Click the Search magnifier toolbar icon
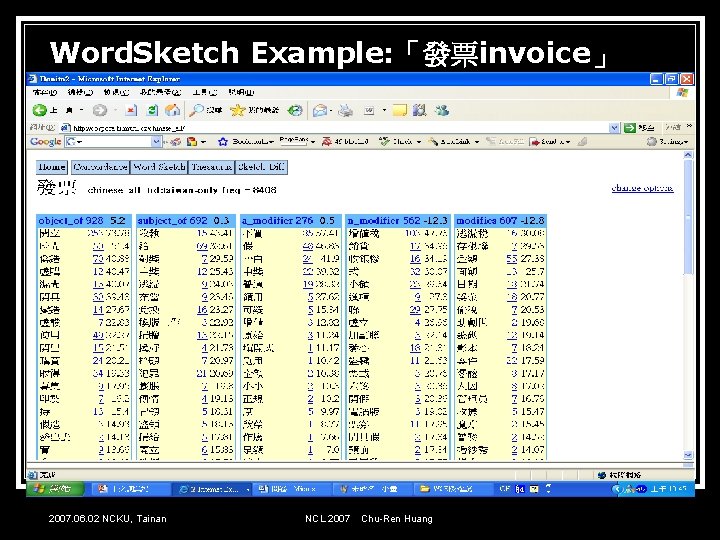 [x=197, y=110]
